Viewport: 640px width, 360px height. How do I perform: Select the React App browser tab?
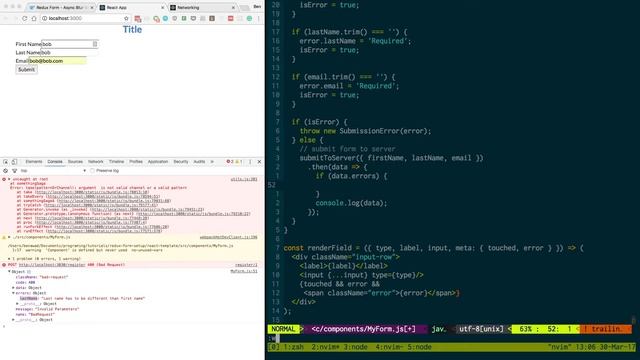coord(132,7)
